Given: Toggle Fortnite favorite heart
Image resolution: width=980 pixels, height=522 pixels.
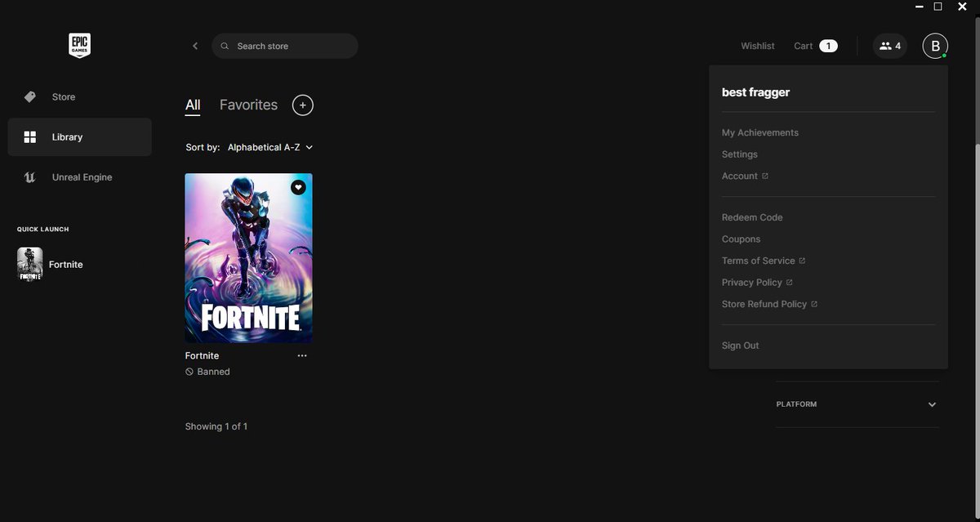Looking at the screenshot, I should 298,187.
